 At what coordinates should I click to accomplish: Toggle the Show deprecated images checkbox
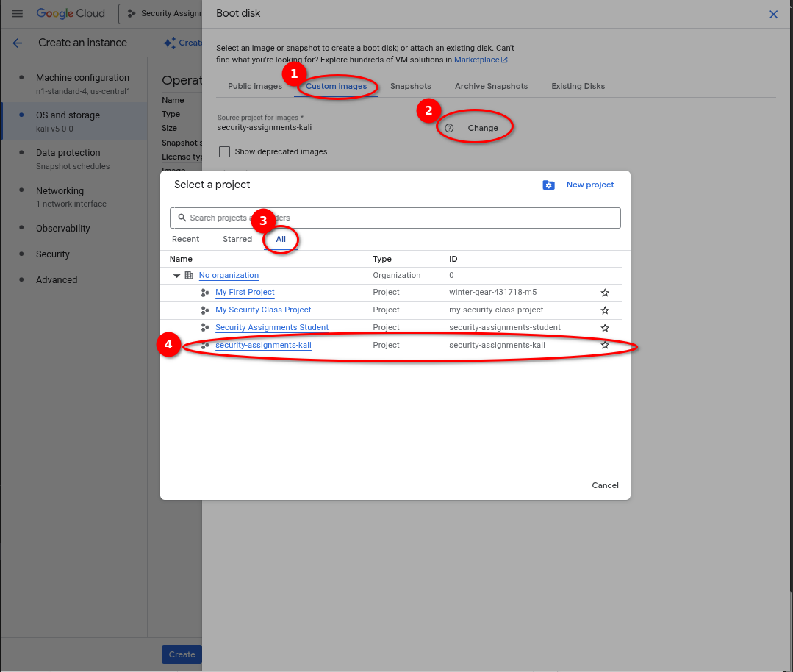coord(225,151)
